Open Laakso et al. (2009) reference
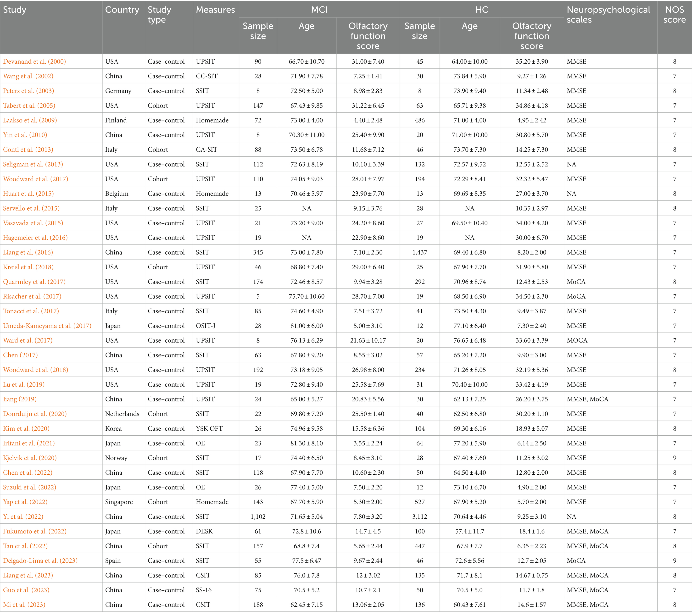 point(30,120)
